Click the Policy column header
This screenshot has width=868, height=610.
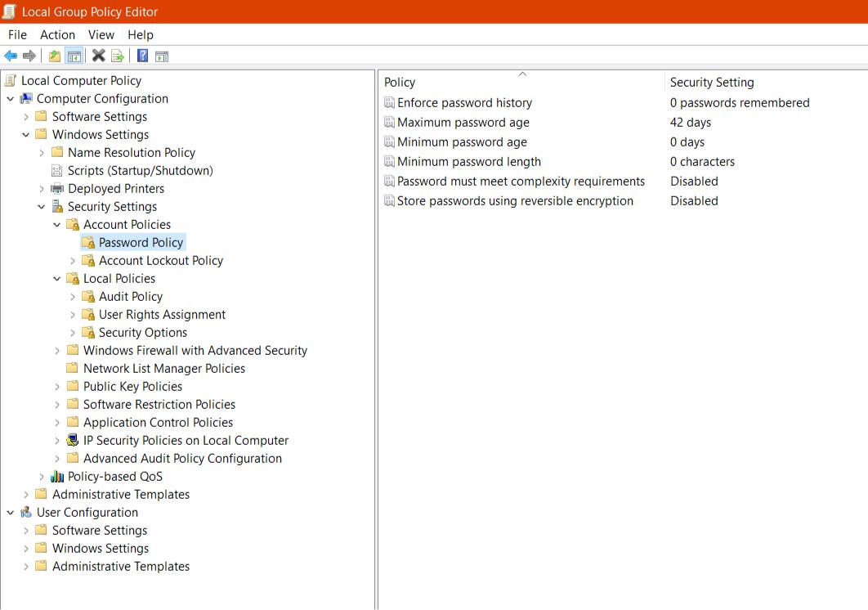[400, 83]
